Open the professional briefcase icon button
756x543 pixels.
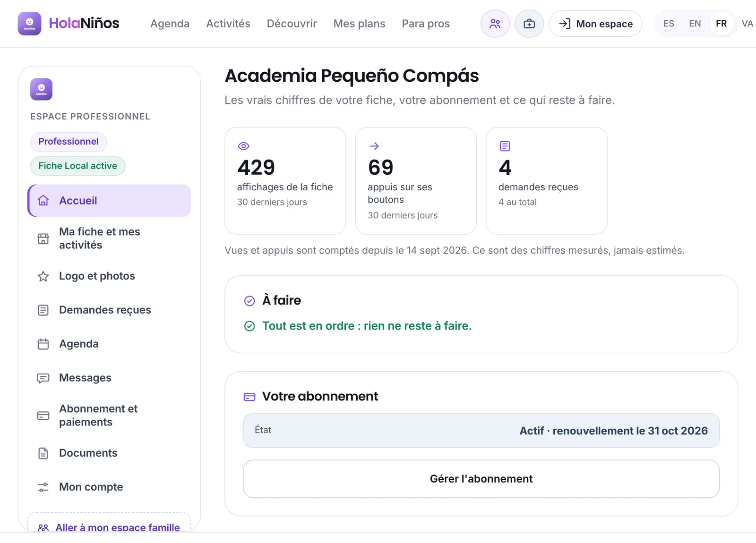coord(529,24)
